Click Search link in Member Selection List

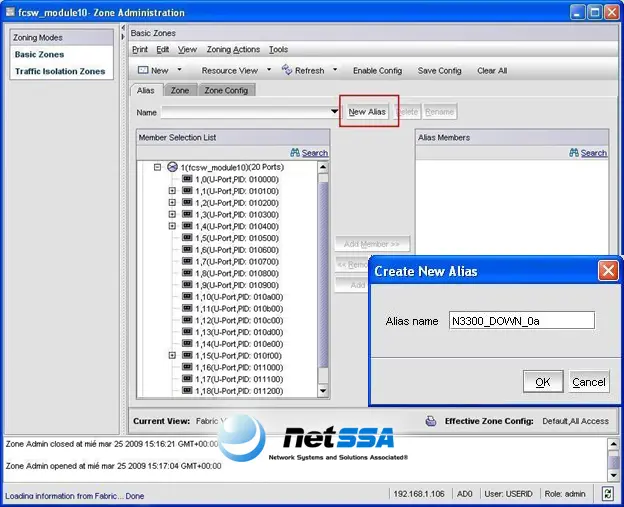[x=315, y=153]
